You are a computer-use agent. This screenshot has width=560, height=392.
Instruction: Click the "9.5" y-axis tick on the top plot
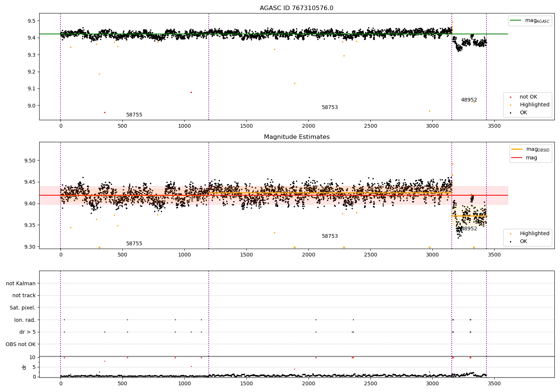[31, 21]
